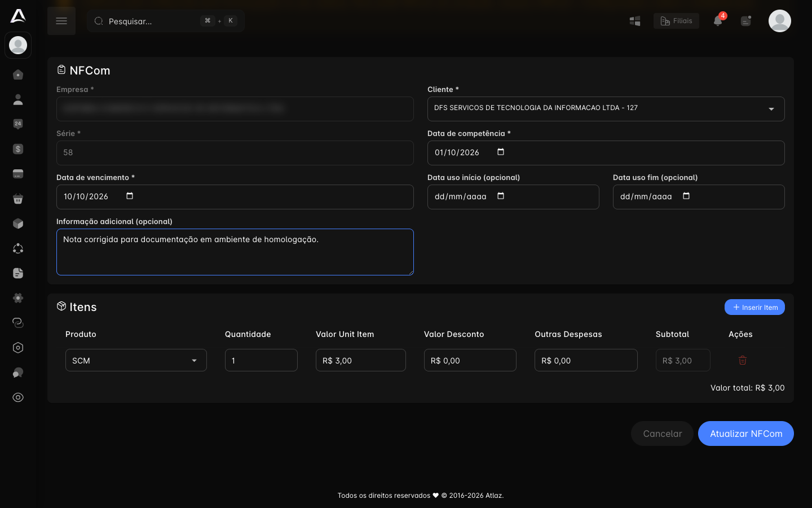Click the Valor Unit Item field R$ 3,00

[x=361, y=360]
